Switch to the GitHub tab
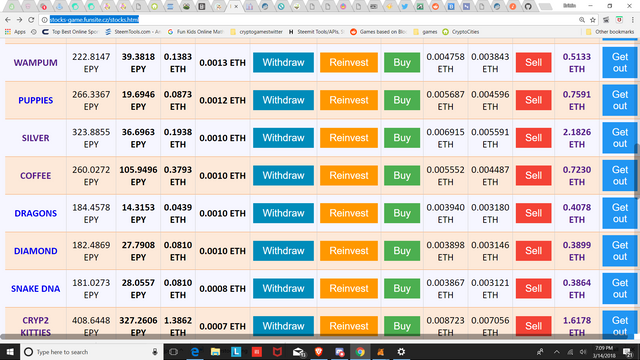This screenshot has height=360, width=640. pos(528,7)
